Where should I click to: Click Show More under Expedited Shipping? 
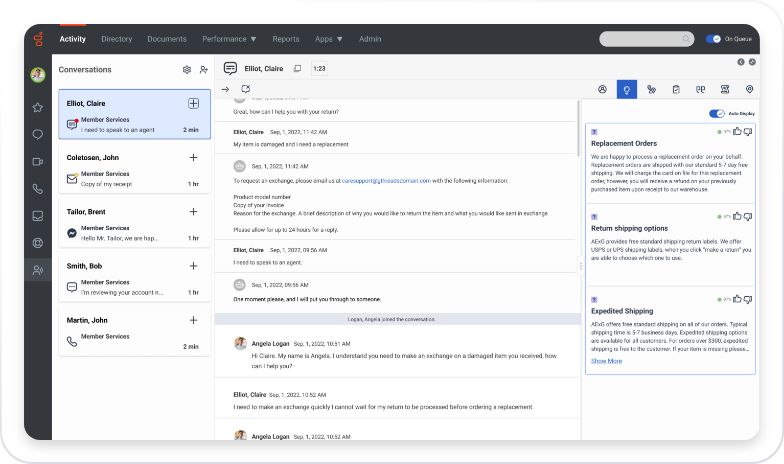pyautogui.click(x=606, y=361)
